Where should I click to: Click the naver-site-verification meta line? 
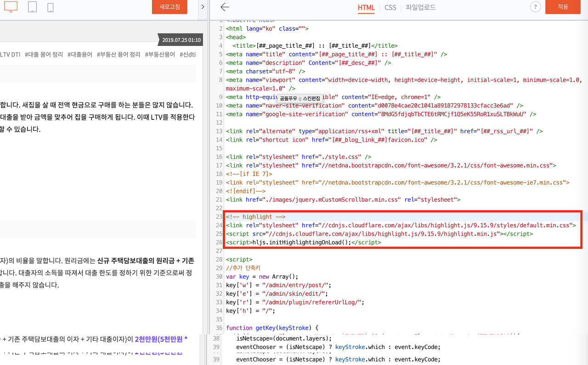tap(374, 106)
